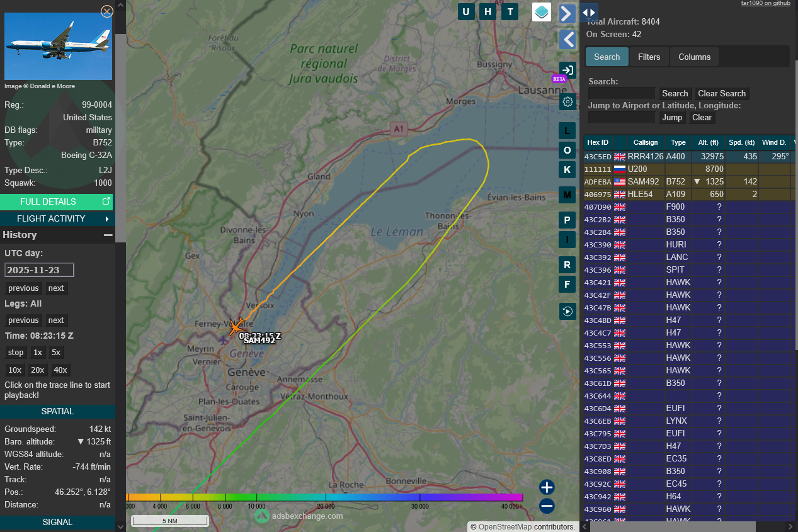Click the login arrow icon
This screenshot has width=798, height=532.
click(x=567, y=70)
